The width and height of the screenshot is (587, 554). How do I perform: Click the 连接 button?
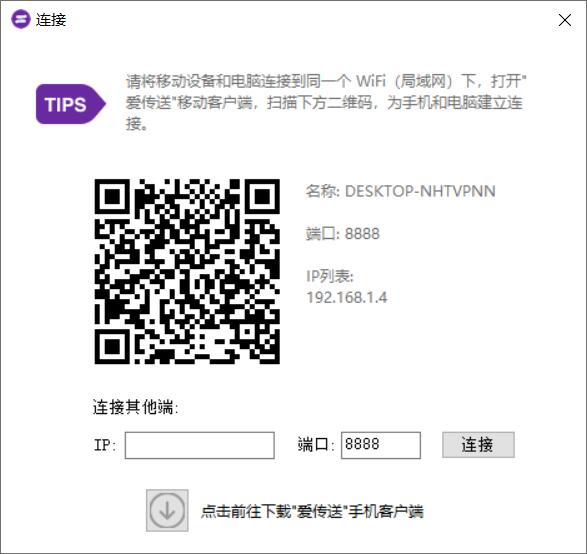tap(478, 445)
